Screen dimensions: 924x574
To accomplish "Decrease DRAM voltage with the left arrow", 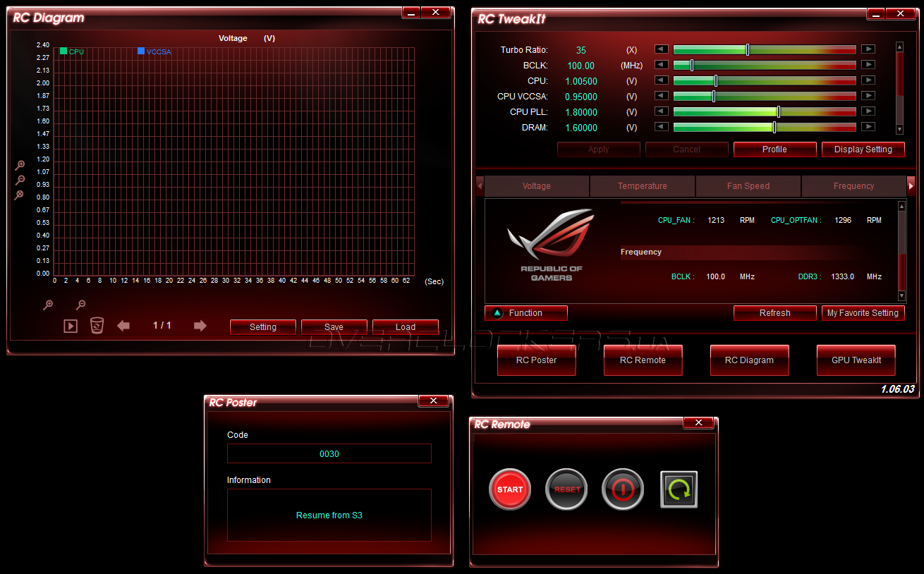I will click(661, 127).
